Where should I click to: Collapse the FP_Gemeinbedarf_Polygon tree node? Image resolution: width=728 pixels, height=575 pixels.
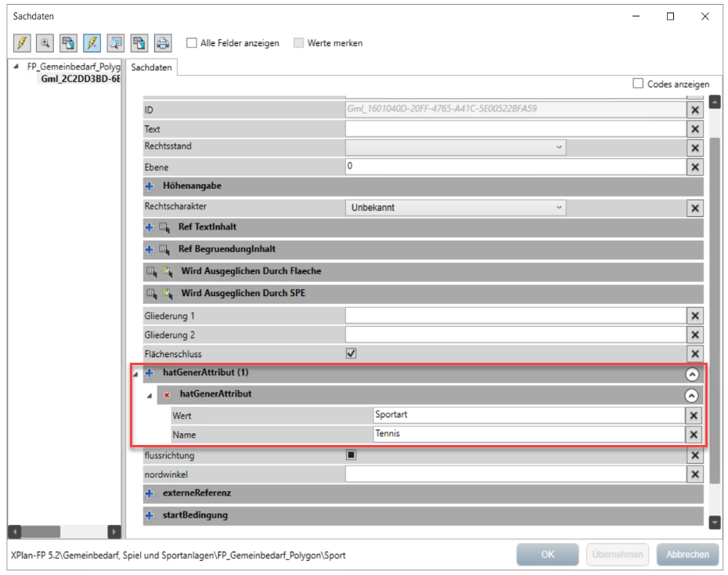click(x=16, y=67)
